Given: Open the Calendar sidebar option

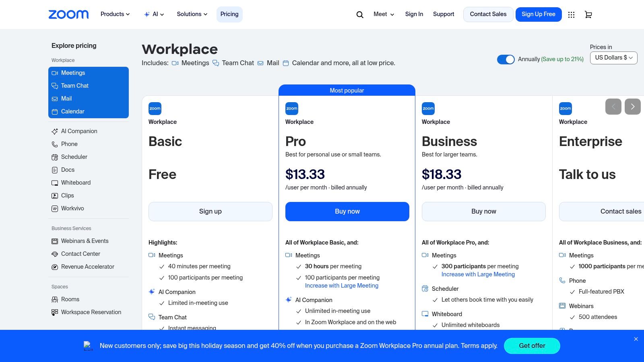Looking at the screenshot, I should (x=72, y=111).
